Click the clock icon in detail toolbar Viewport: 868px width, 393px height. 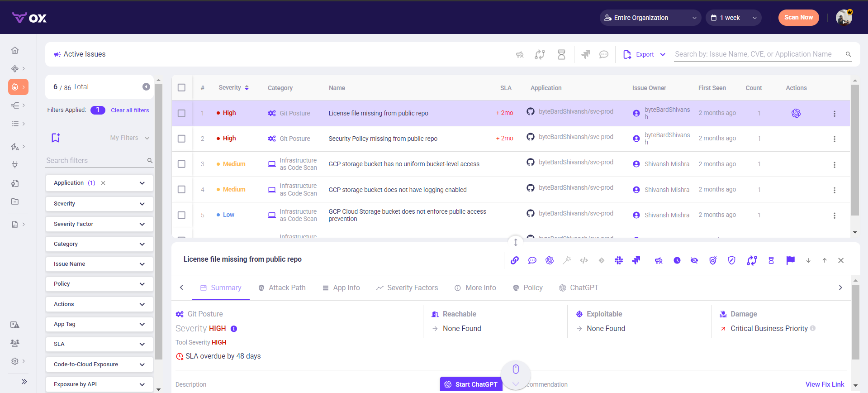[677, 260]
